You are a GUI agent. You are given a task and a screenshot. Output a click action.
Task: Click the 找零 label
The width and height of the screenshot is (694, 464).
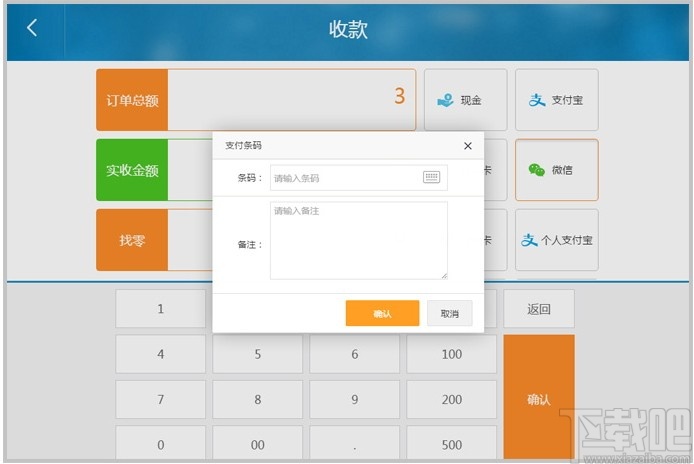click(x=132, y=240)
